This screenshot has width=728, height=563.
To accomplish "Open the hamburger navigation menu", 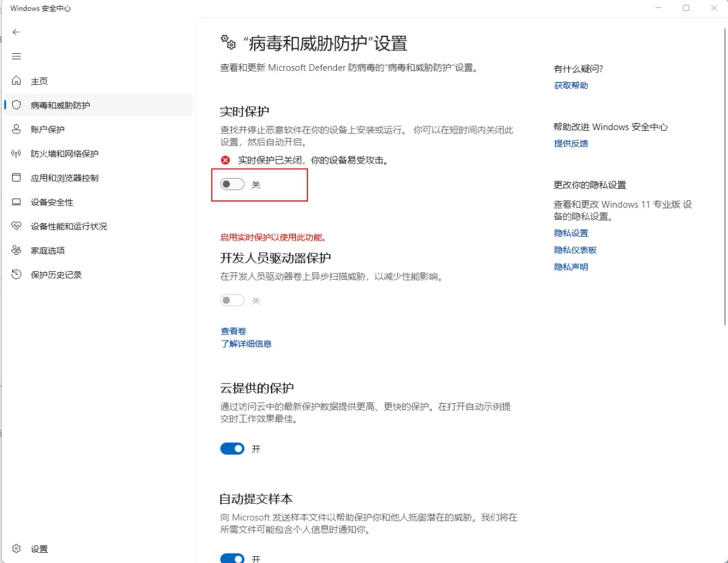I will [16, 56].
